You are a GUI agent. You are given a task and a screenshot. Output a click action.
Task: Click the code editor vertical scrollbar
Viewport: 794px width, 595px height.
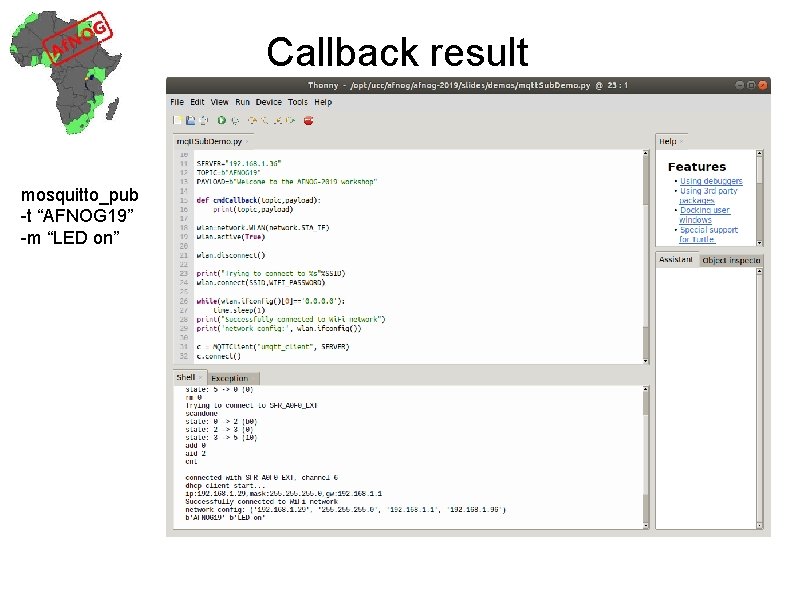(x=646, y=256)
